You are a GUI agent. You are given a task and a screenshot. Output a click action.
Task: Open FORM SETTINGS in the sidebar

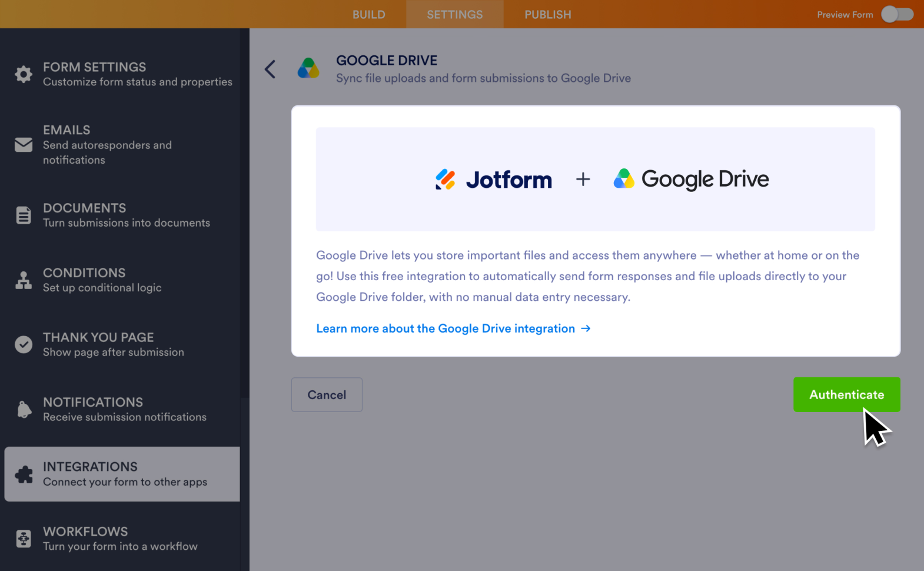tap(122, 74)
